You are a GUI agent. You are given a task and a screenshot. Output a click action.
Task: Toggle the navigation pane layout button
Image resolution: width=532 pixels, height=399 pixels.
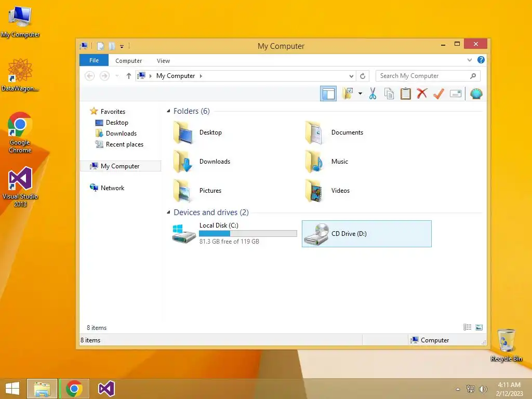(328, 94)
